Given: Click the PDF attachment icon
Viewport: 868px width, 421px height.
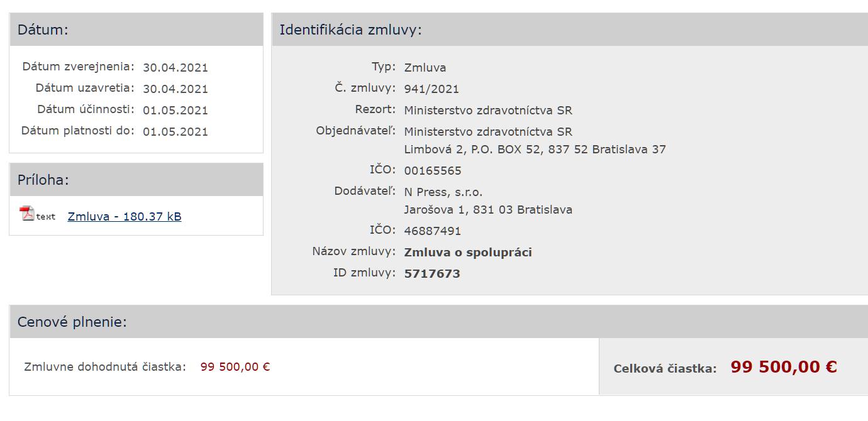Looking at the screenshot, I should coord(27,214).
